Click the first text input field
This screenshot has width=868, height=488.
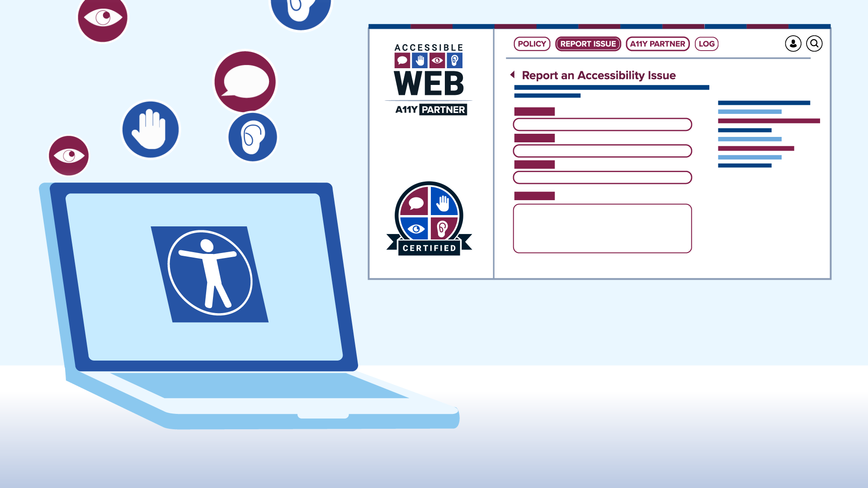pos(602,125)
